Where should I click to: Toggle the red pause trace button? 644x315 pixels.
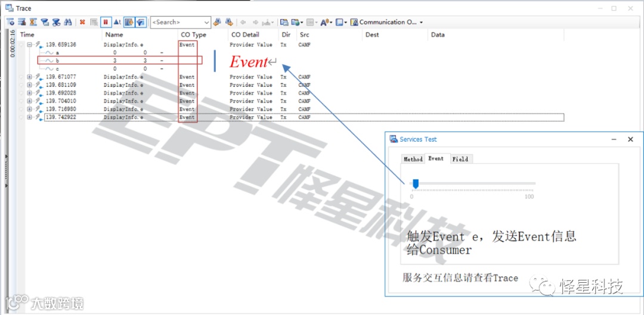point(106,22)
